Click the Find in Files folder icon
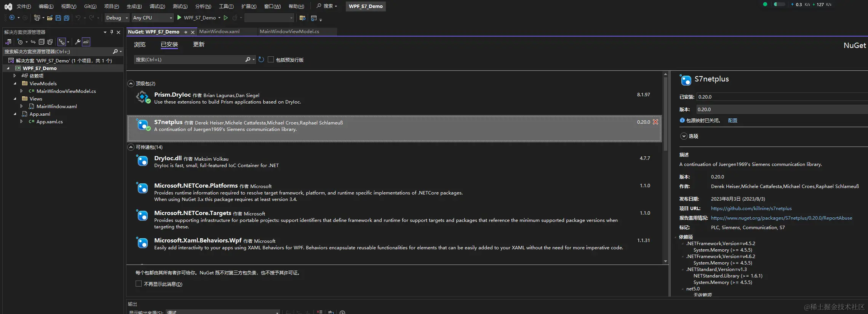The height and width of the screenshot is (314, 868). pyautogui.click(x=302, y=18)
